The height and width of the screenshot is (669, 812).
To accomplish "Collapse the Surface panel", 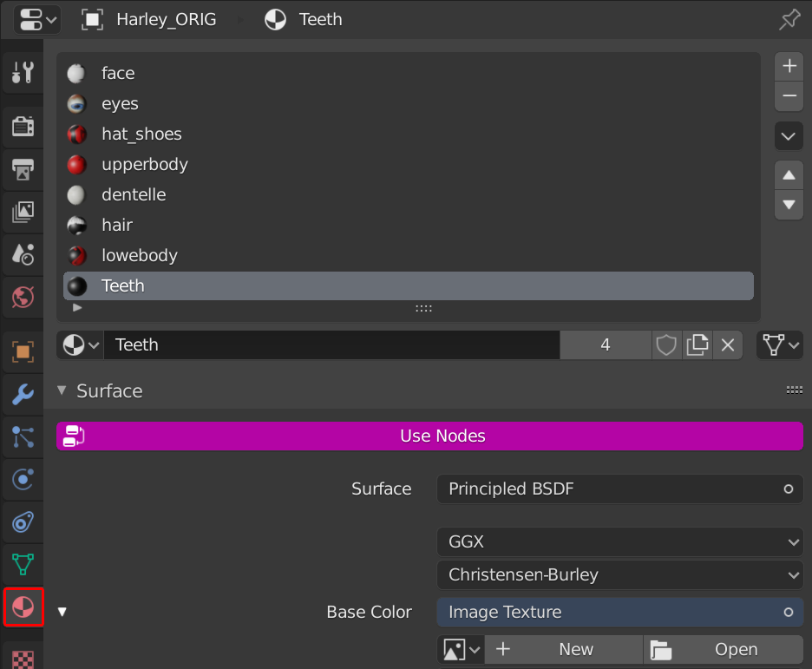I will tap(62, 390).
